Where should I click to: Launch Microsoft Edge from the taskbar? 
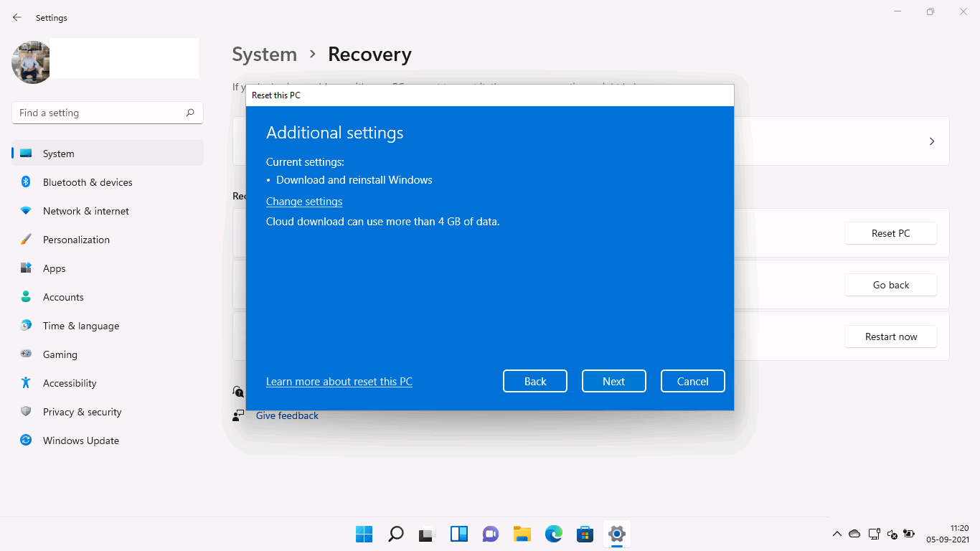point(554,534)
